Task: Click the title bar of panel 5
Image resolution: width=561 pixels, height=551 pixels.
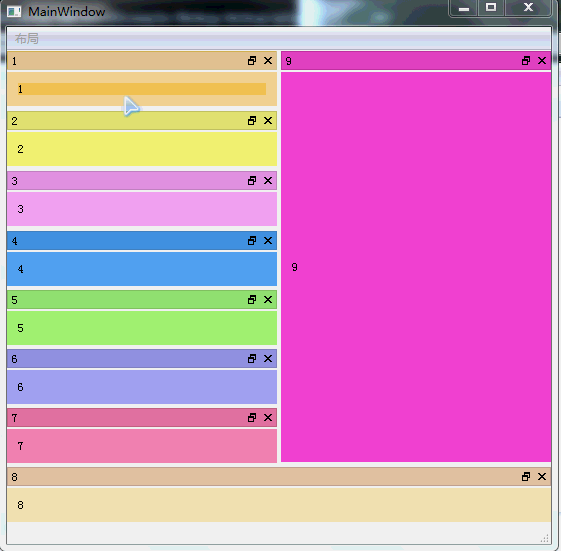Action: click(x=142, y=299)
